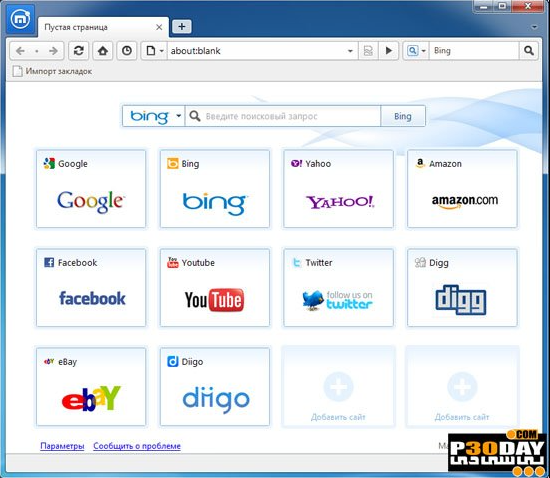Open the Сообщить о проблеме link

click(137, 446)
